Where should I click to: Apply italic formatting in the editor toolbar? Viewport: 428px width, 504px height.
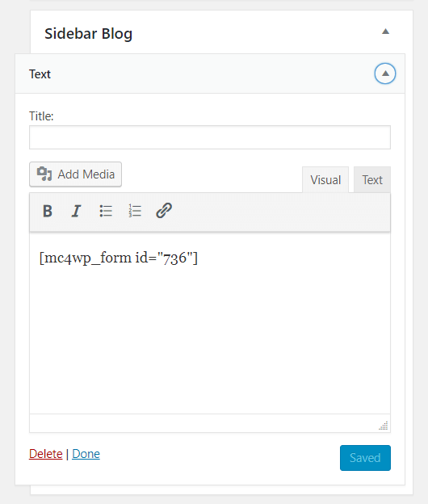pos(76,211)
